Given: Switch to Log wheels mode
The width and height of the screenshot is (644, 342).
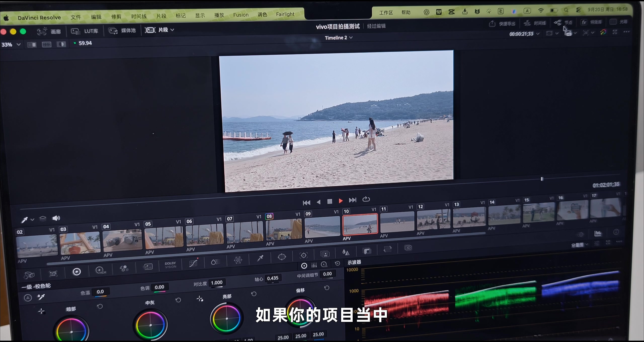Looking at the screenshot, I should [x=324, y=265].
